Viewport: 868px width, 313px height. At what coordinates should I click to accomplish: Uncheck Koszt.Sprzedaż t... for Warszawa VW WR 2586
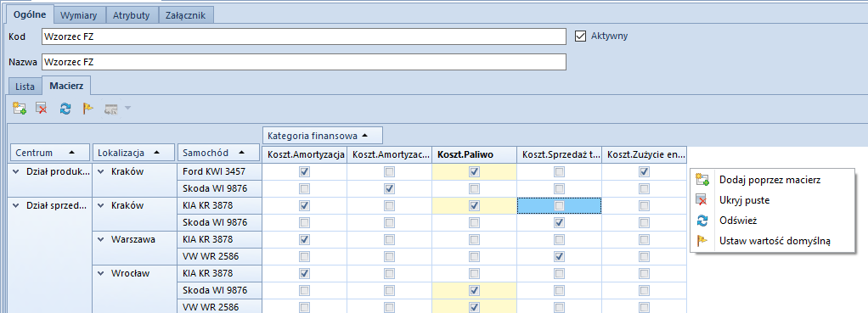[559, 257]
